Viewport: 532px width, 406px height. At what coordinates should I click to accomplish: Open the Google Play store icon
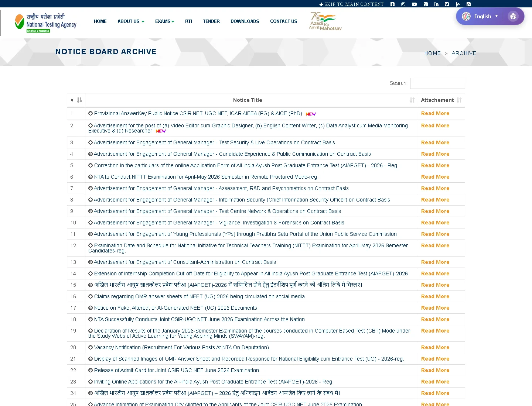click(458, 4)
